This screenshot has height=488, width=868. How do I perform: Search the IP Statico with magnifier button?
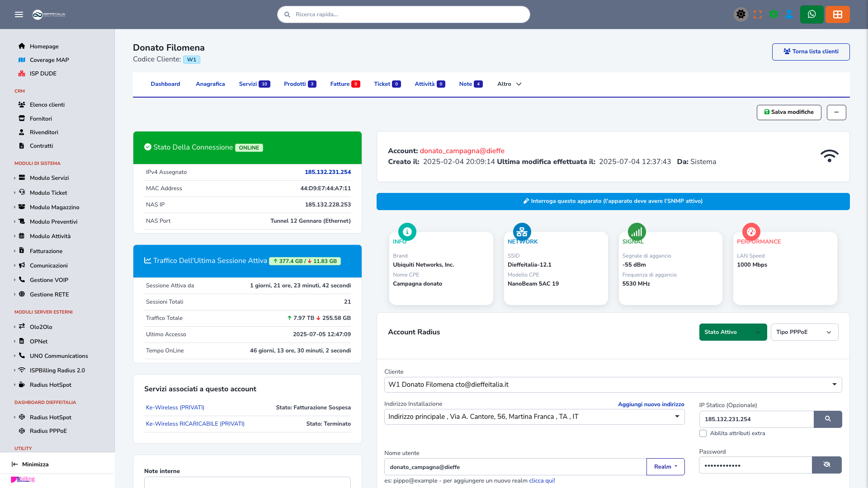tap(828, 419)
